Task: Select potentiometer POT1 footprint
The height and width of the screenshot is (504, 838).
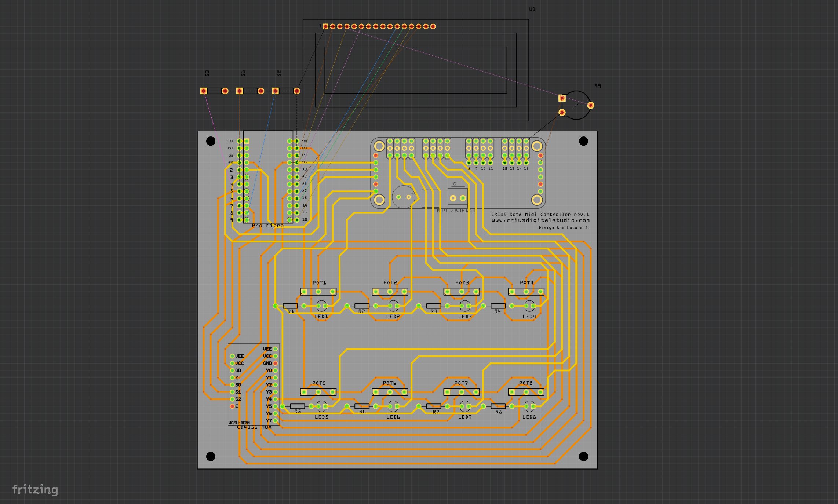Action: coord(318,291)
